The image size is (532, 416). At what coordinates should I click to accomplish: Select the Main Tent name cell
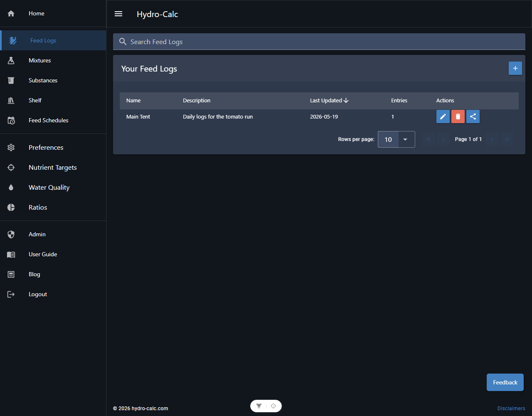click(138, 117)
